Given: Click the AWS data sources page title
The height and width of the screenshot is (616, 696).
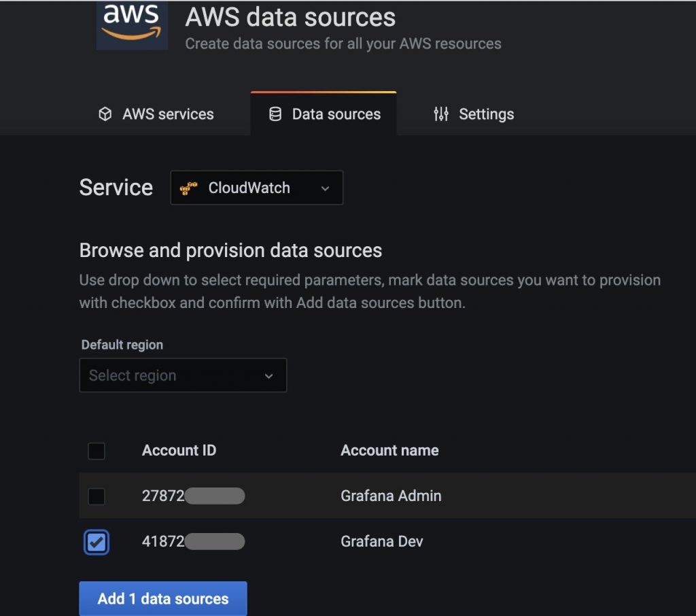Looking at the screenshot, I should (290, 17).
